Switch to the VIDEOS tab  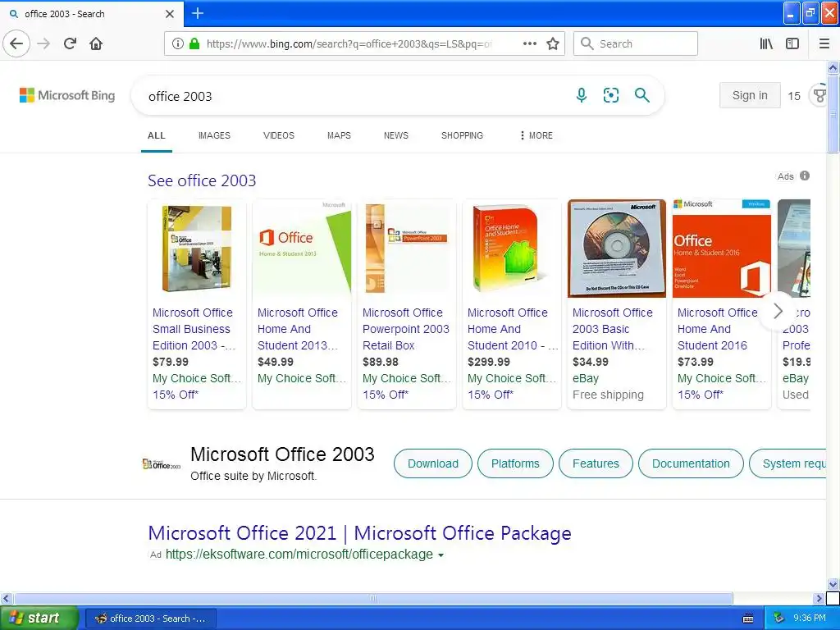[x=279, y=135]
